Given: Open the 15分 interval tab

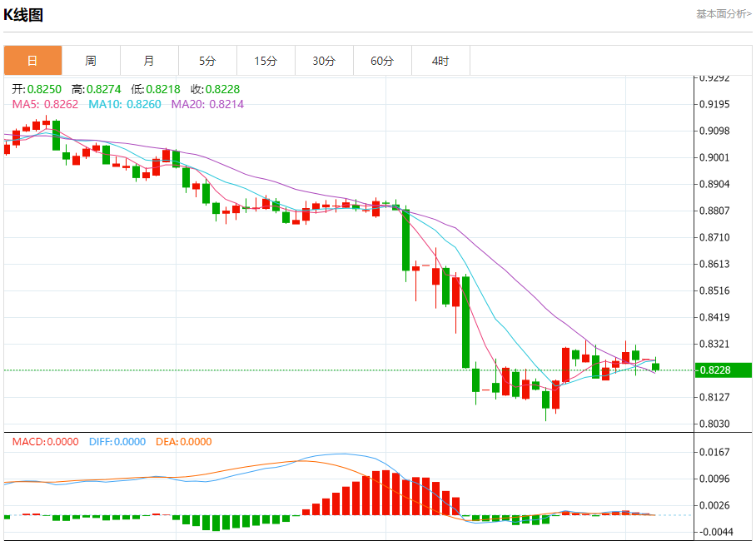Looking at the screenshot, I should pos(266,61).
